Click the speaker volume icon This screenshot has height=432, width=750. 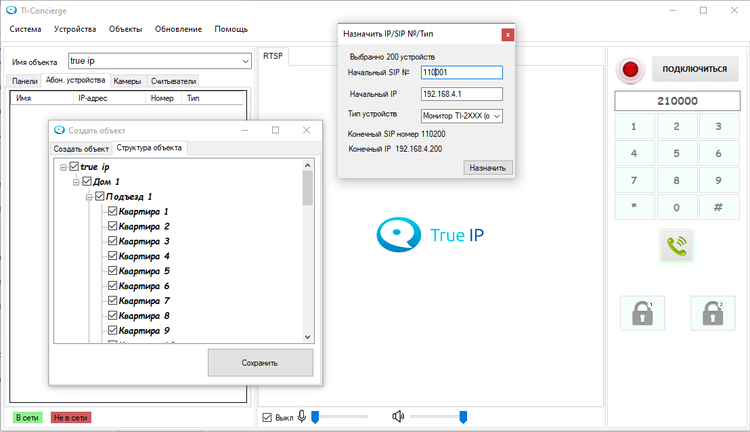pos(398,417)
